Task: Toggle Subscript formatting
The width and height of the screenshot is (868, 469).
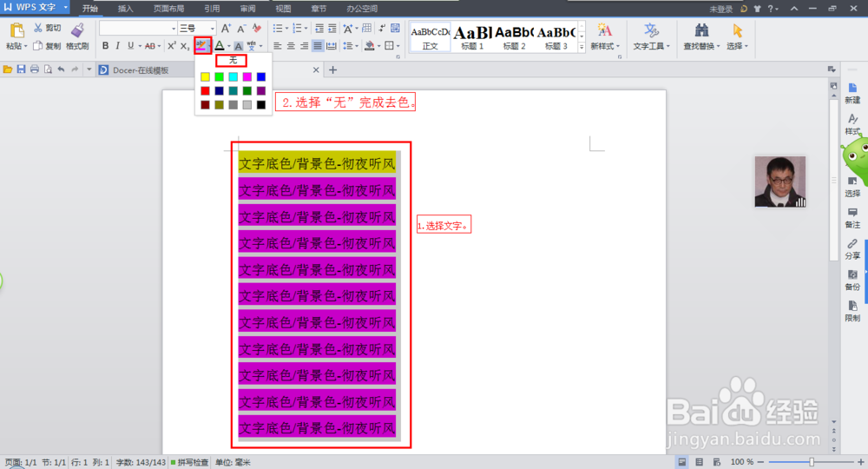Action: tap(185, 46)
